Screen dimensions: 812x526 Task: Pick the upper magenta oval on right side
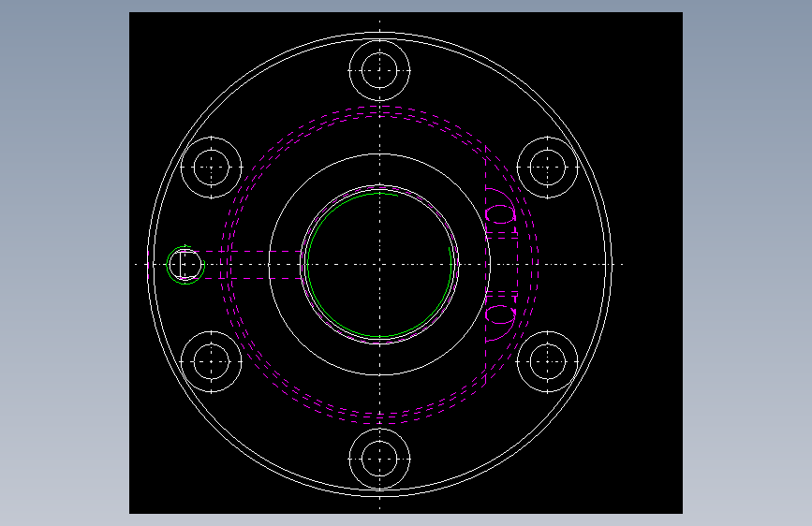click(x=500, y=214)
